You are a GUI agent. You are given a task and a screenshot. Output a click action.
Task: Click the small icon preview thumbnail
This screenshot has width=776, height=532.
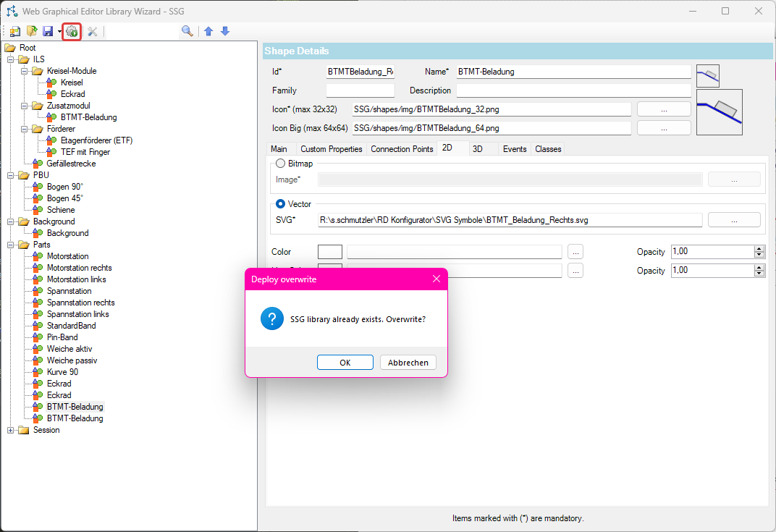[708, 76]
